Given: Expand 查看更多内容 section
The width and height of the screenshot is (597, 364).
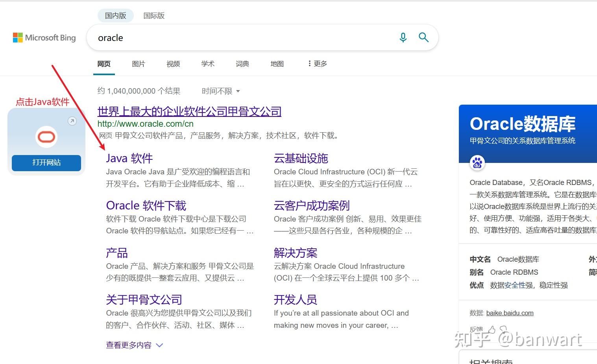Looking at the screenshot, I should tap(134, 345).
